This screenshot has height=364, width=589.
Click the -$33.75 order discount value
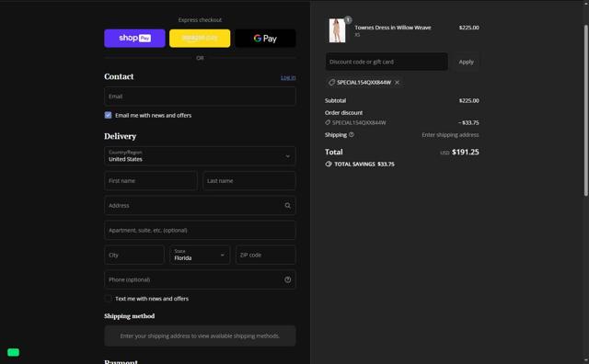[468, 122]
